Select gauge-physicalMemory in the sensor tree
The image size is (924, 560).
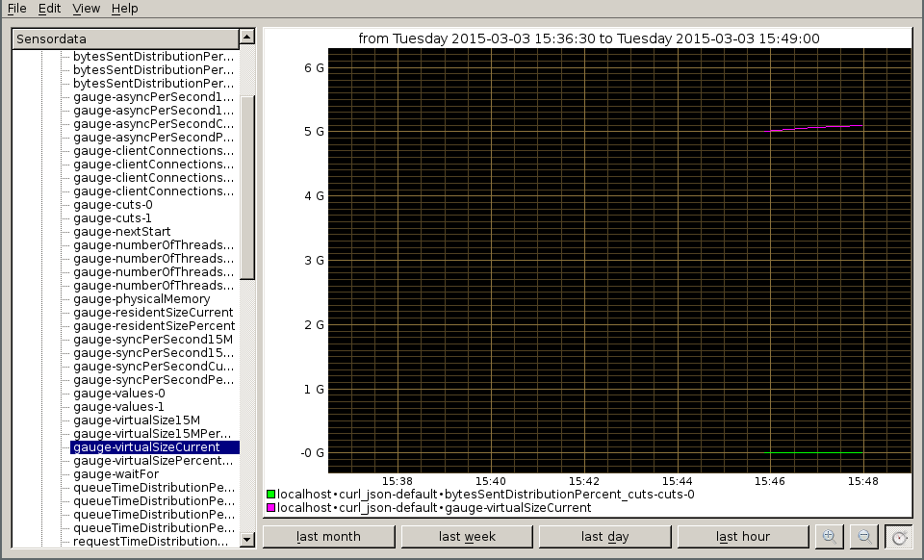pos(141,299)
